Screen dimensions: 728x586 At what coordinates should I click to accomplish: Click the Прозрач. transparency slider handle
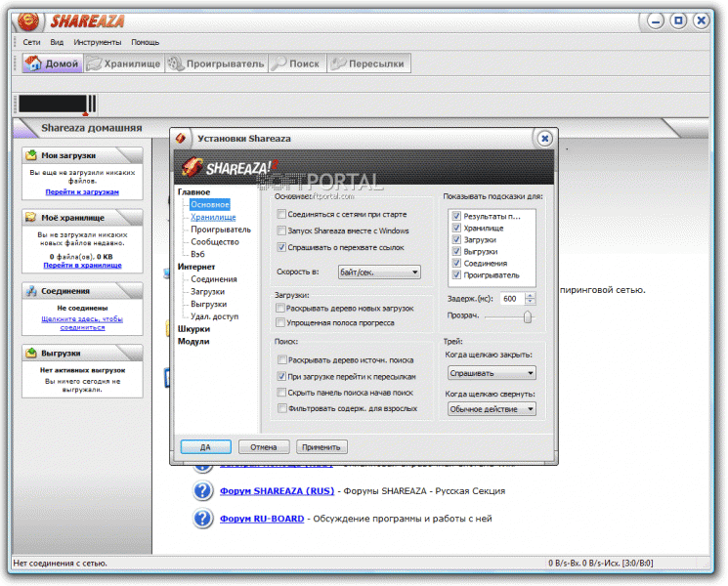[x=528, y=316]
